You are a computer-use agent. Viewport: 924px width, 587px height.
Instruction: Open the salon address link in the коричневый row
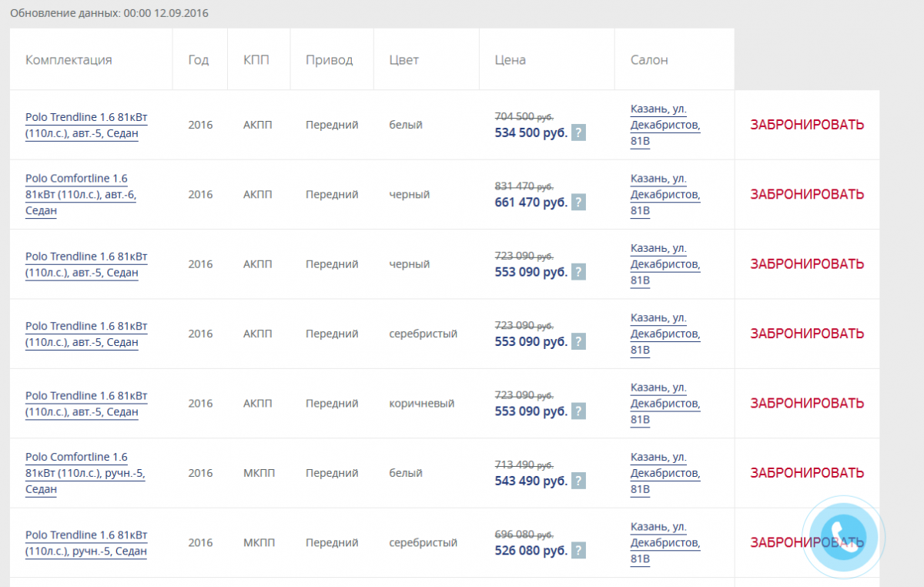[665, 403]
